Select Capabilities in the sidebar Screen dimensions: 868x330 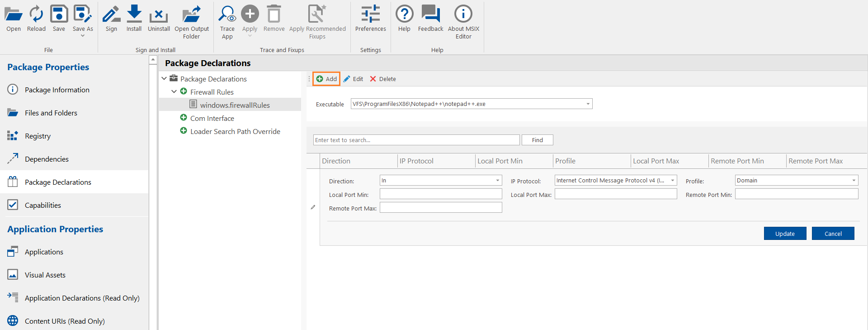click(x=43, y=205)
